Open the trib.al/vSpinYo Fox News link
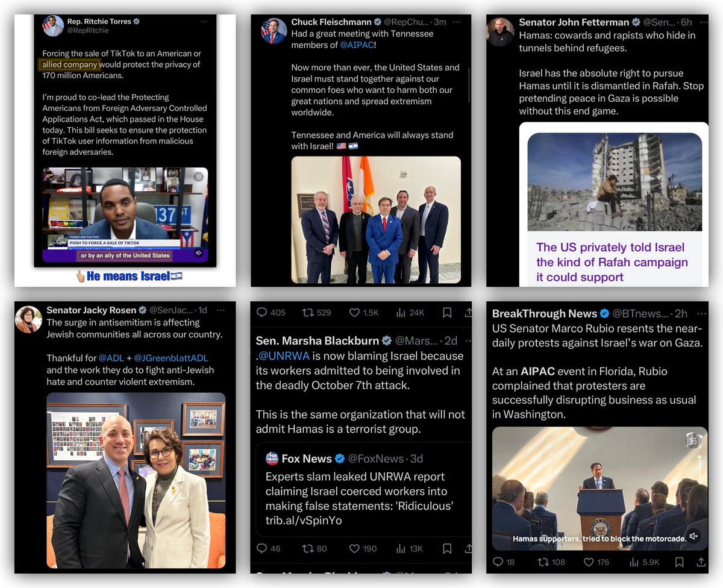Screen dimensions: 723x588 click(304, 520)
